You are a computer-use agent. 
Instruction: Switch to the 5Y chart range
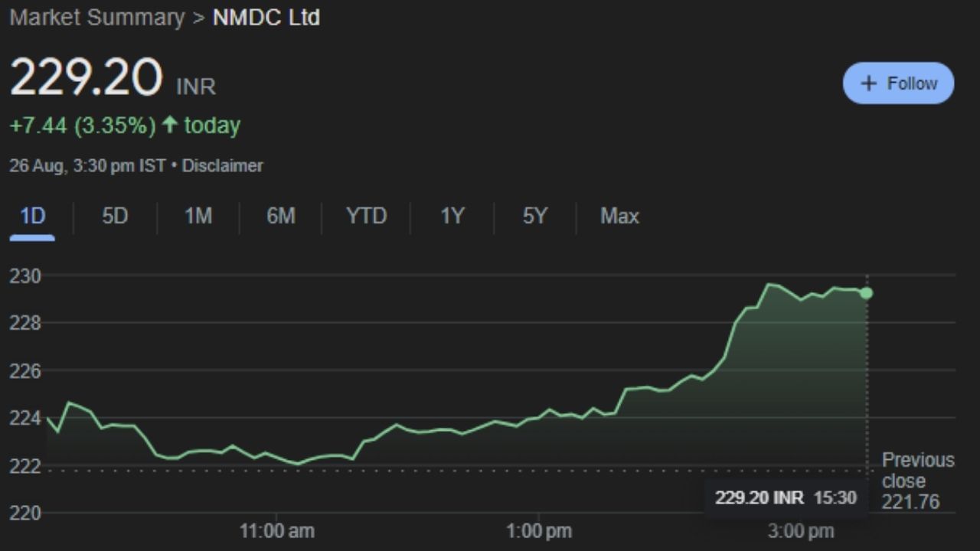(x=535, y=217)
